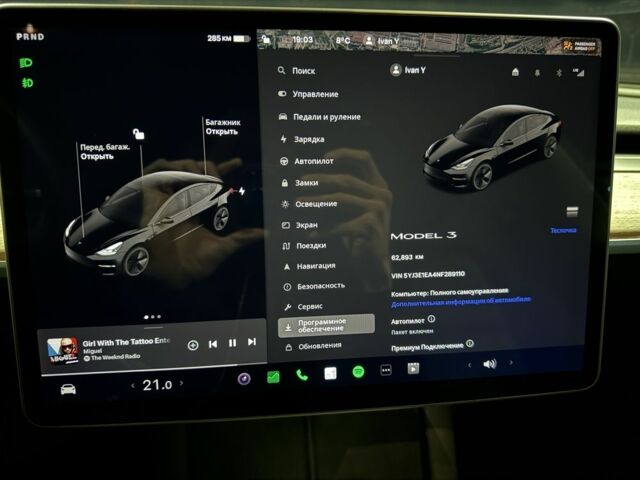Open Экран display settings

pyautogui.click(x=300, y=225)
